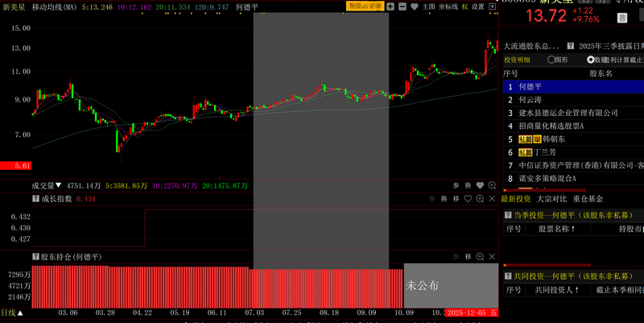
Task: Switch to the 重仓基金 tab
Action: tap(588, 198)
